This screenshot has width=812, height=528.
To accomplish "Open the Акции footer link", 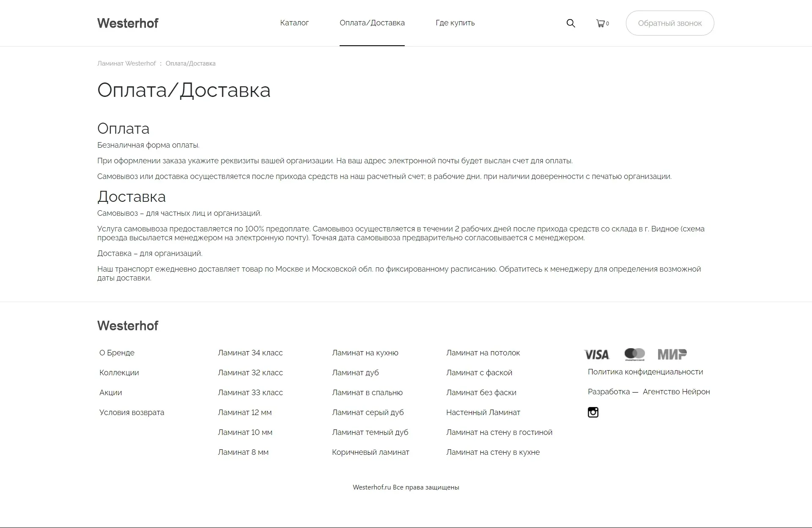I will click(110, 393).
